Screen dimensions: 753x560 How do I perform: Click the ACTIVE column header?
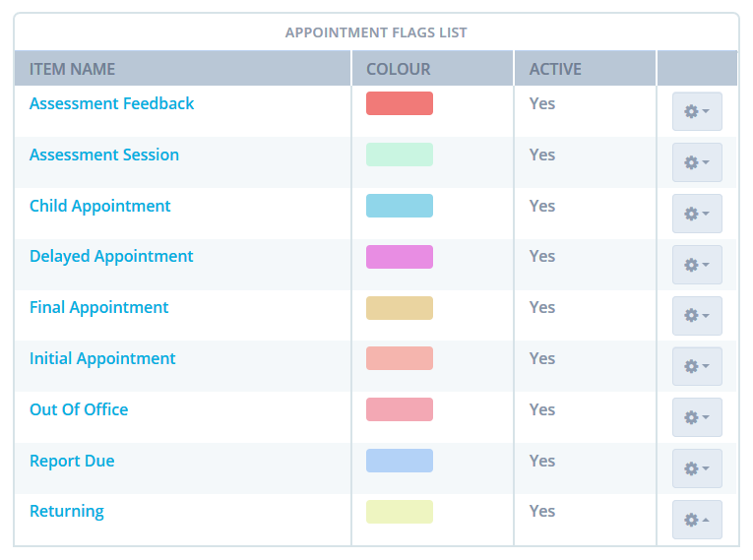pyautogui.click(x=555, y=69)
